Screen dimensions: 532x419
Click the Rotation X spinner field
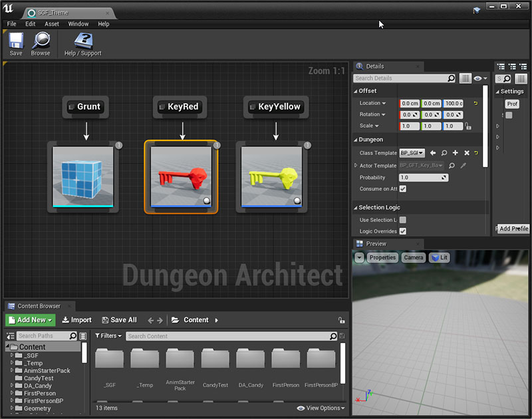(410, 115)
